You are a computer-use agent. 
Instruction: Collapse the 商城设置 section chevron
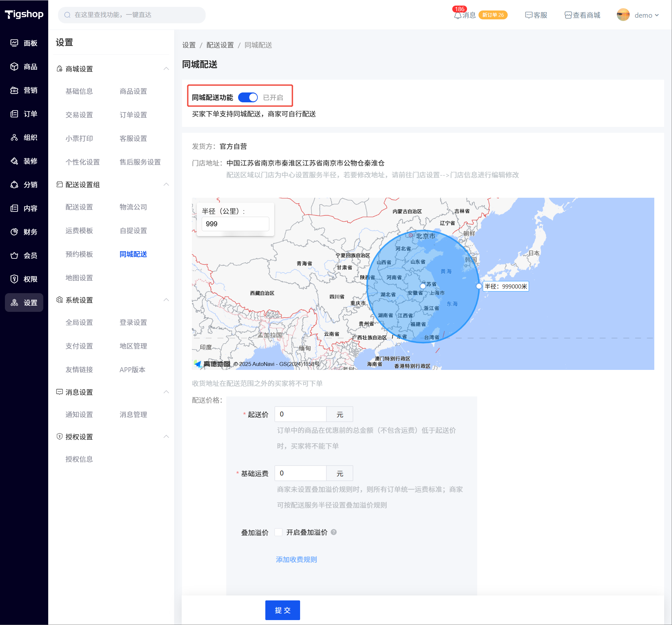(x=166, y=69)
